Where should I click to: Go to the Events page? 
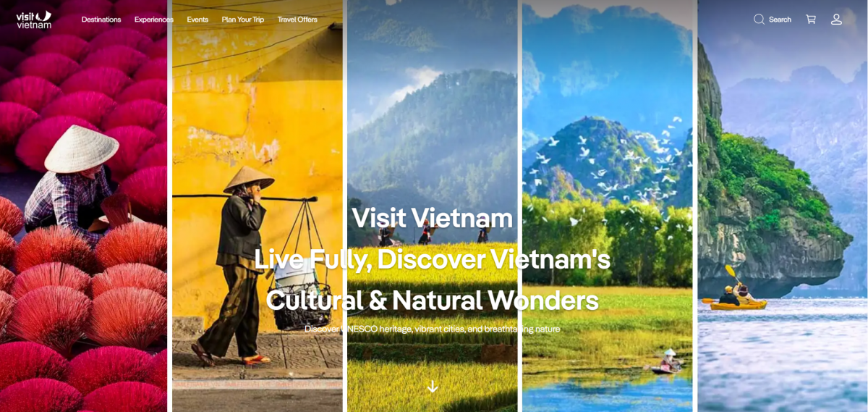click(197, 20)
